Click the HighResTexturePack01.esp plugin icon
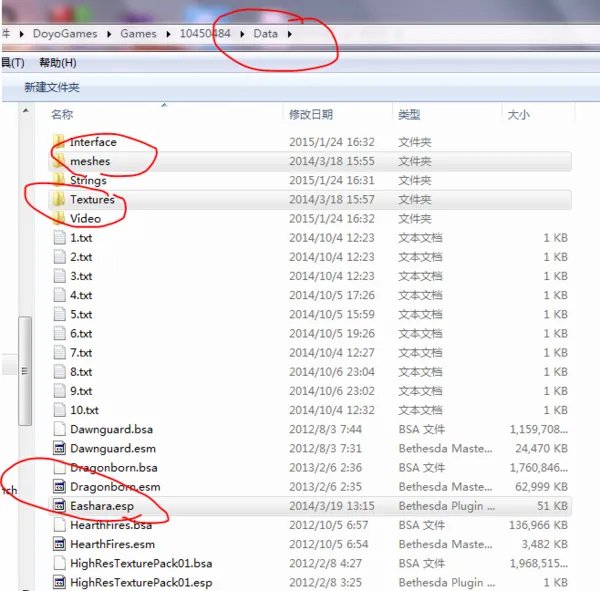Viewport: 600px width, 591px height. tap(59, 582)
